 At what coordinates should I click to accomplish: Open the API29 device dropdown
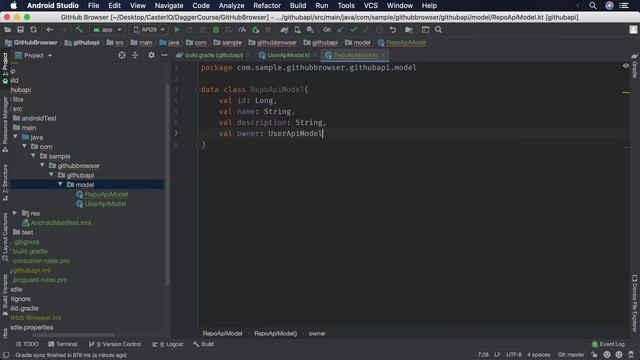click(149, 30)
